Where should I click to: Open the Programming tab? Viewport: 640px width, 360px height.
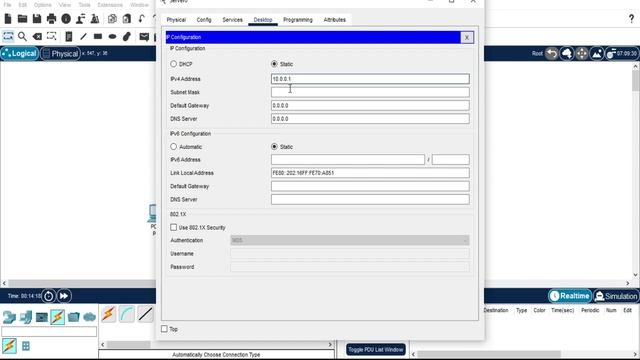click(298, 20)
